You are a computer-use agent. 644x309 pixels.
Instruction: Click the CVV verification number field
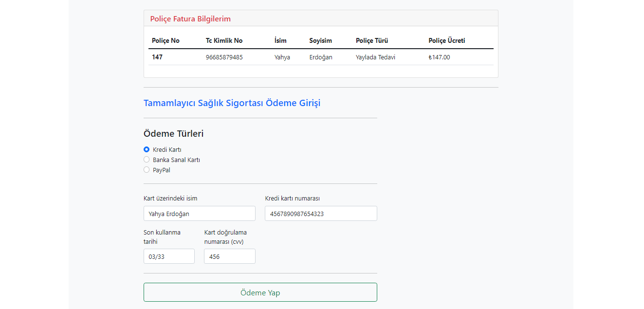point(229,256)
